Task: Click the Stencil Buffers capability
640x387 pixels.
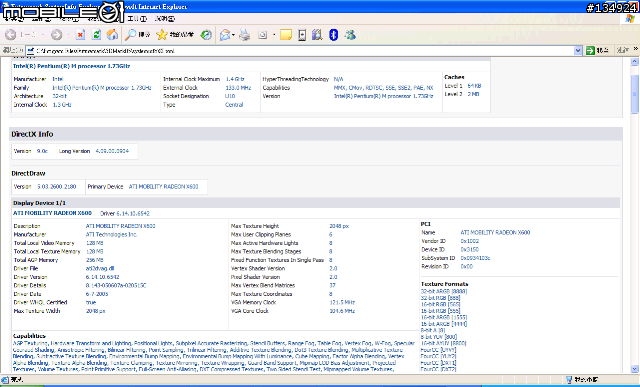Action: (x=267, y=343)
